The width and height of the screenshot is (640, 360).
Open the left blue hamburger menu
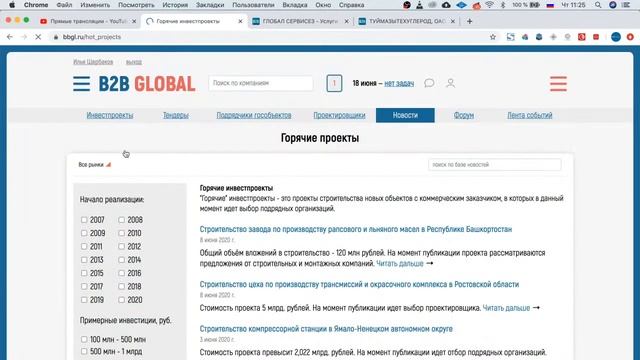pos(82,84)
